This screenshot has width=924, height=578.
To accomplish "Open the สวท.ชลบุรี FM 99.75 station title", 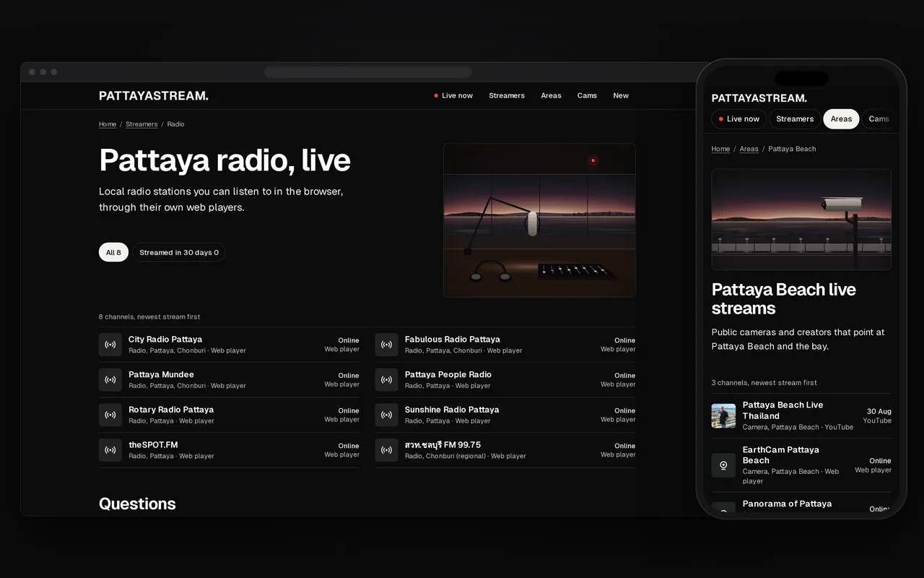I will click(x=443, y=445).
